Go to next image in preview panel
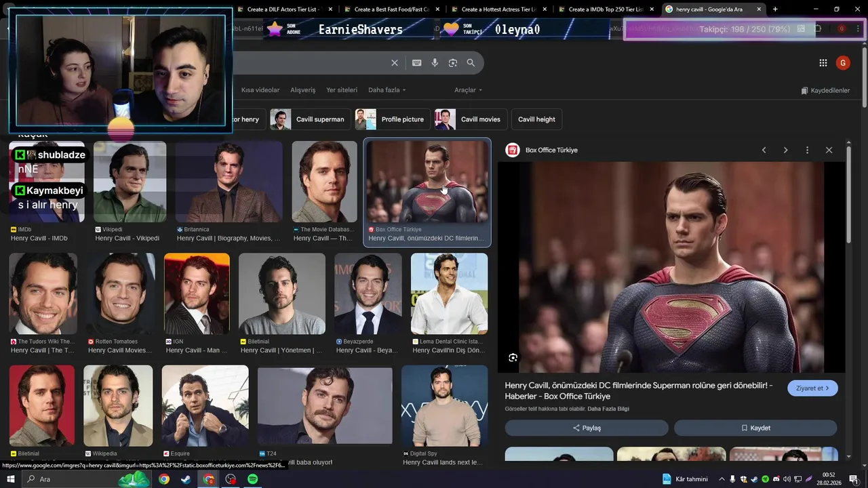The height and width of the screenshot is (488, 868). 785,150
